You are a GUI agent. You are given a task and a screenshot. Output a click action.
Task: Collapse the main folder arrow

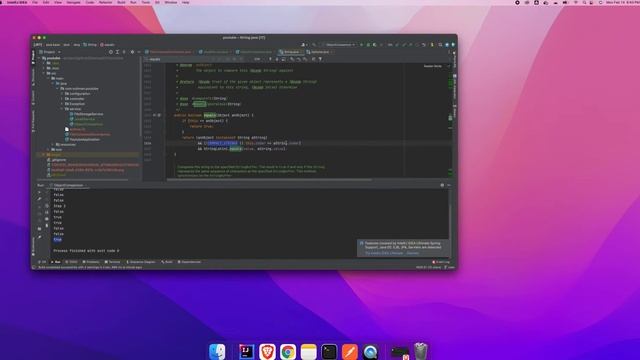tap(49, 78)
